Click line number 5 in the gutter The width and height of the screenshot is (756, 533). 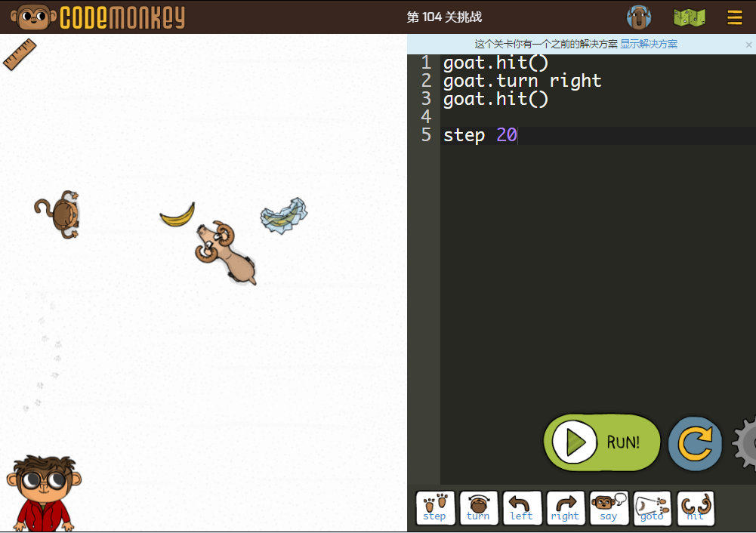(426, 135)
